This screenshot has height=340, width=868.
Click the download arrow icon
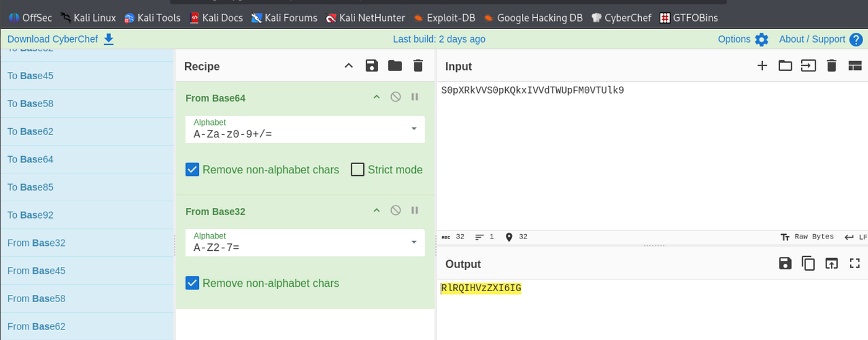pos(108,39)
